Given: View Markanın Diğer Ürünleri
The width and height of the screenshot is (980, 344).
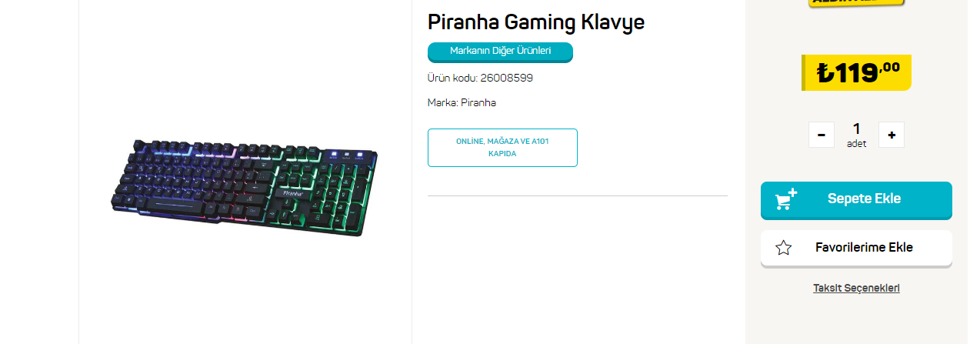Looking at the screenshot, I should point(500,52).
